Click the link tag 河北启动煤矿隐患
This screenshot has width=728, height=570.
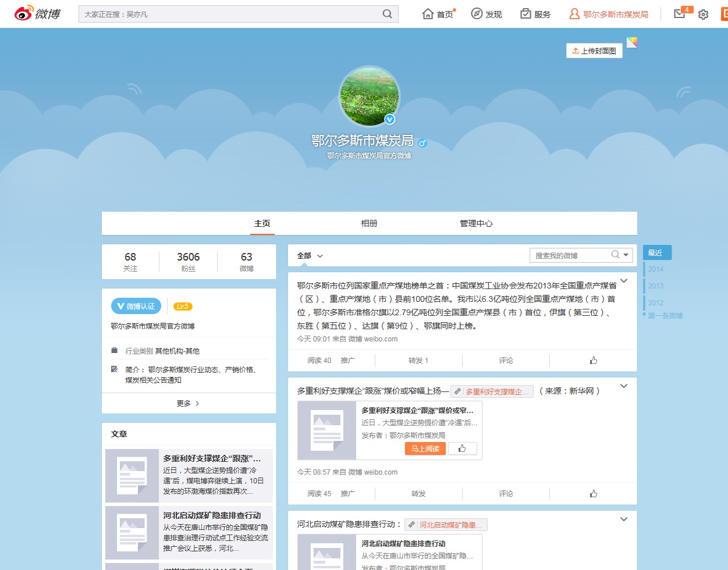point(446,525)
